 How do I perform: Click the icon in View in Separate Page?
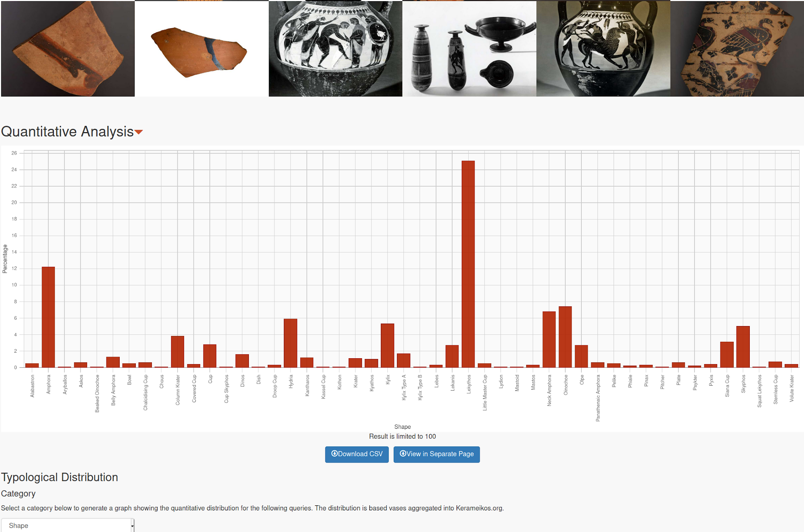point(403,454)
